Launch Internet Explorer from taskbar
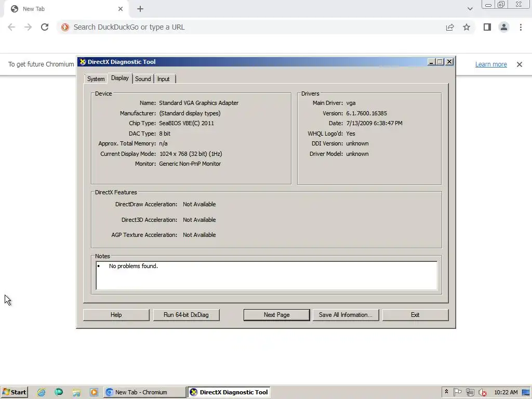Screen dimensions: 532x399 point(42,392)
